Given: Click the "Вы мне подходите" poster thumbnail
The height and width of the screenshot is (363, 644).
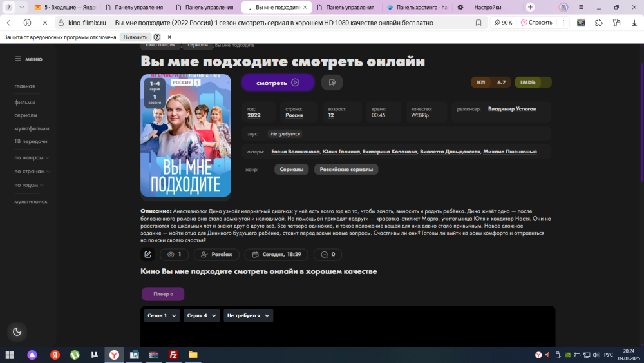Looking at the screenshot, I should coord(185,135).
